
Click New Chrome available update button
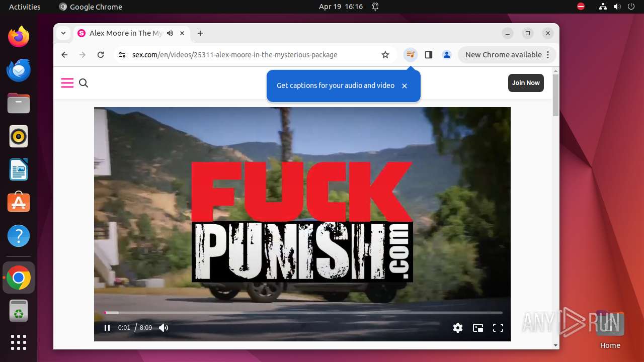click(x=507, y=55)
